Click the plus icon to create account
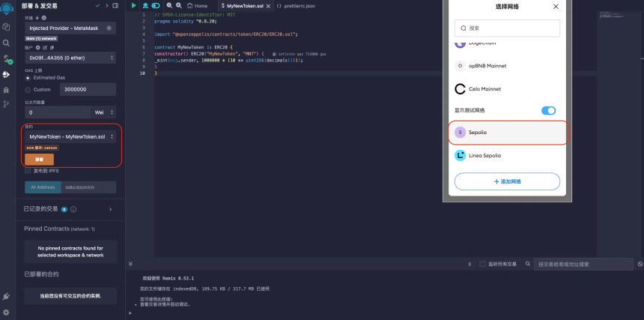The width and height of the screenshot is (644, 320). (37, 48)
